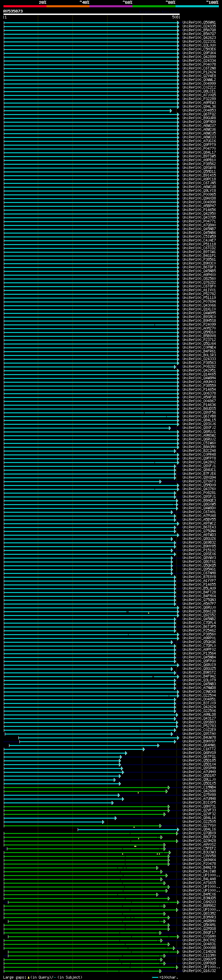
Task: Open the UniRef100_P32289 entry
Action: click(x=199, y=99)
